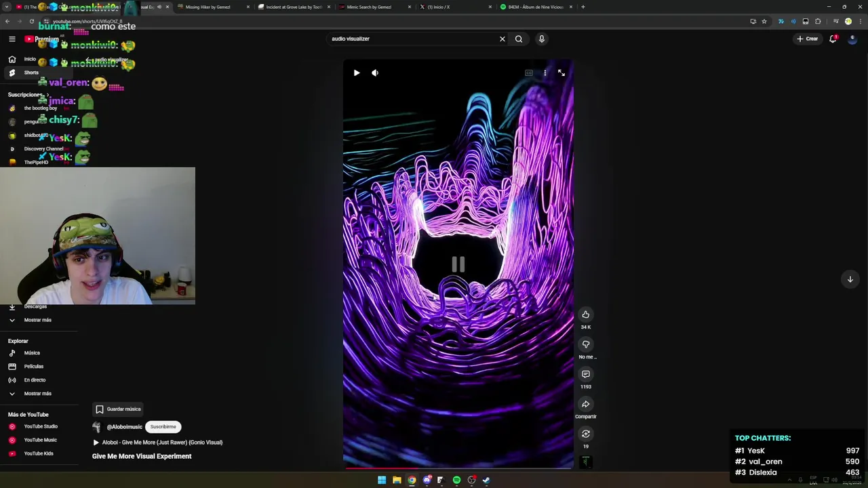Open Steam from the taskbar

click(x=486, y=480)
